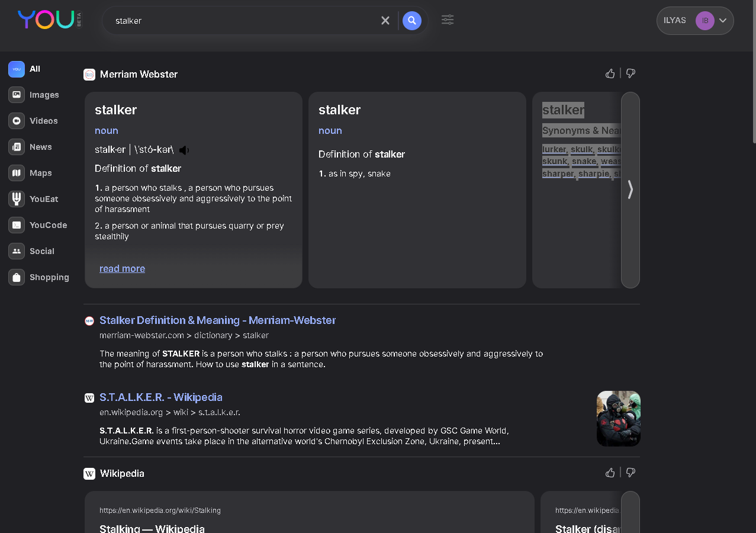Click the Merriam-Webster result favicon
The image size is (756, 533).
(x=89, y=321)
